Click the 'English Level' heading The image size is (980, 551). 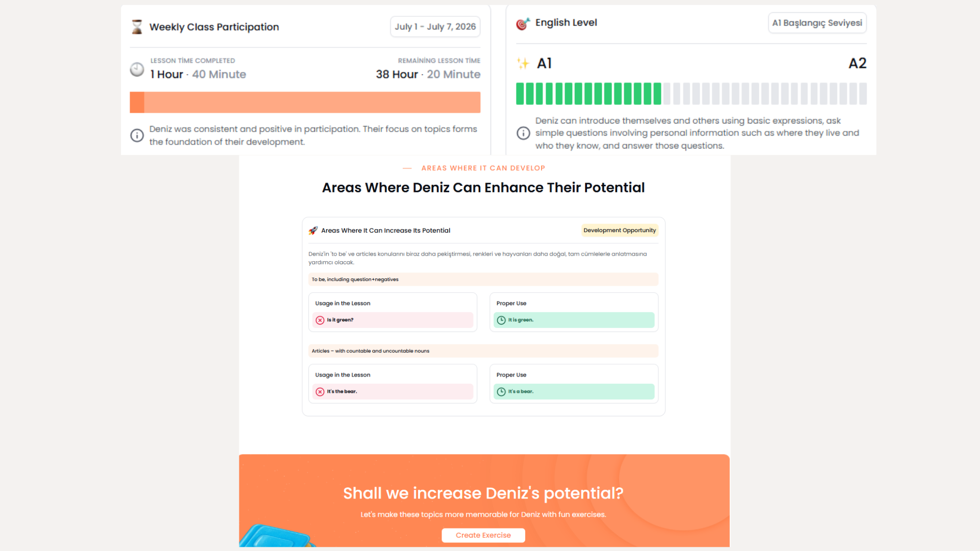566,23
